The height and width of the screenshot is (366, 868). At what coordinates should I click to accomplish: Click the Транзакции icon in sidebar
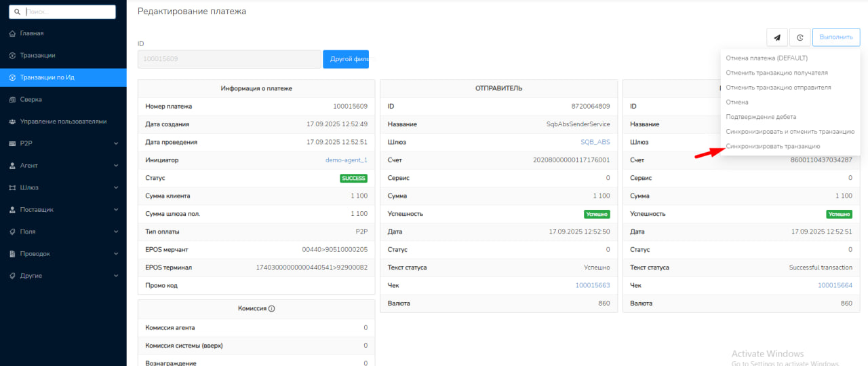coord(12,55)
